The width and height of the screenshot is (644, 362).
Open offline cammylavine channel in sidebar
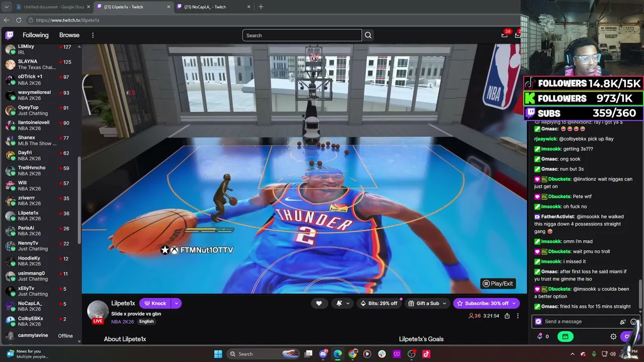click(39, 336)
